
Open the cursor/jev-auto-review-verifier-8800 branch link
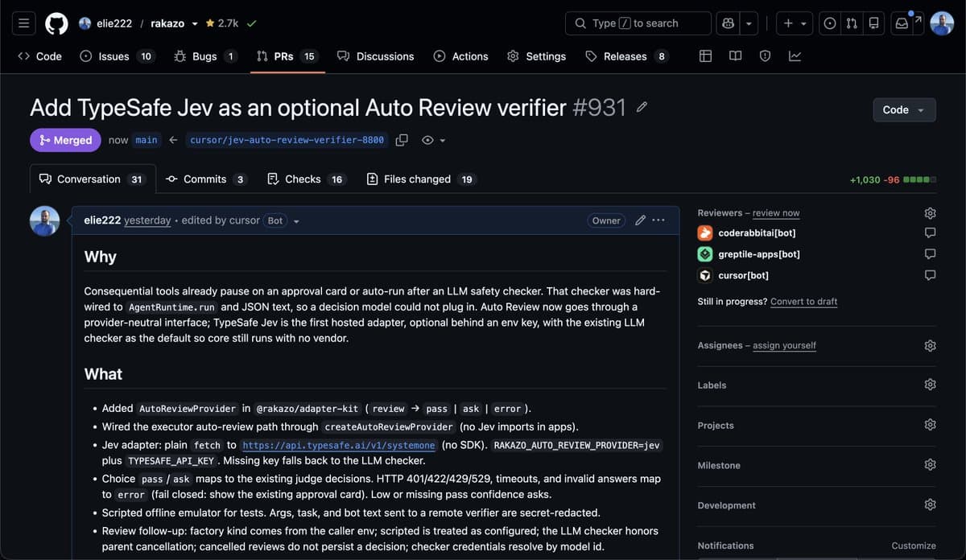point(287,140)
